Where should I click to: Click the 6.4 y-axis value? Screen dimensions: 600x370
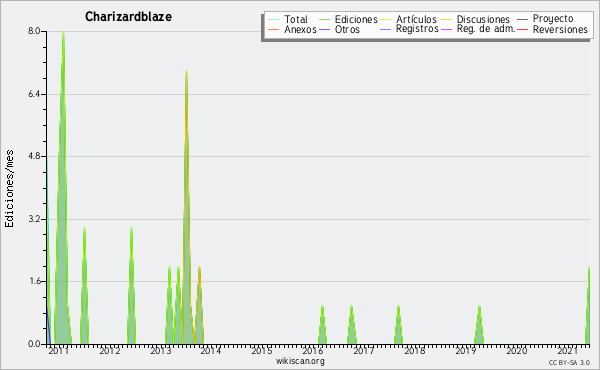(x=34, y=94)
